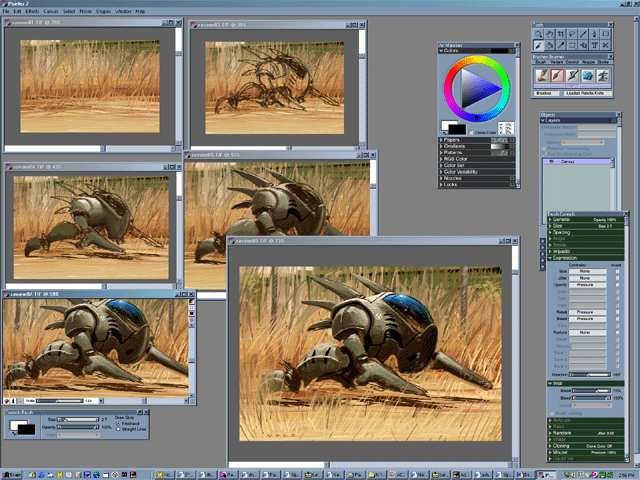Screen dimensions: 640x480
Task: Select the Paint Bucket tool
Action: 549,45
